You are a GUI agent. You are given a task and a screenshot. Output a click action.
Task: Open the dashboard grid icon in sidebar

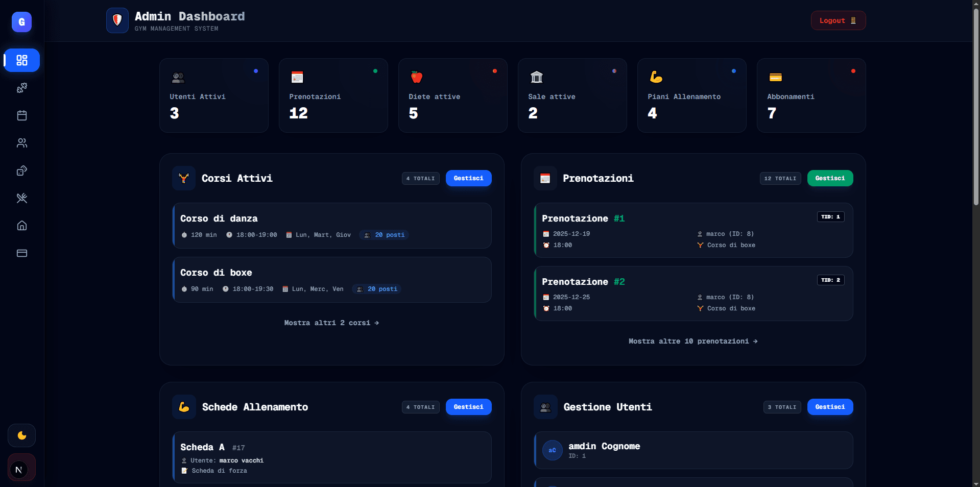pos(21,60)
